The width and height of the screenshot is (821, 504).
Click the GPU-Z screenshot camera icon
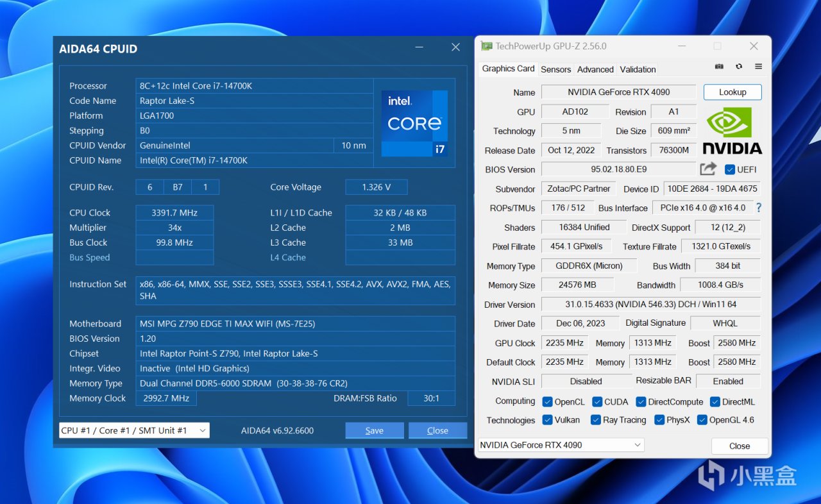[719, 67]
